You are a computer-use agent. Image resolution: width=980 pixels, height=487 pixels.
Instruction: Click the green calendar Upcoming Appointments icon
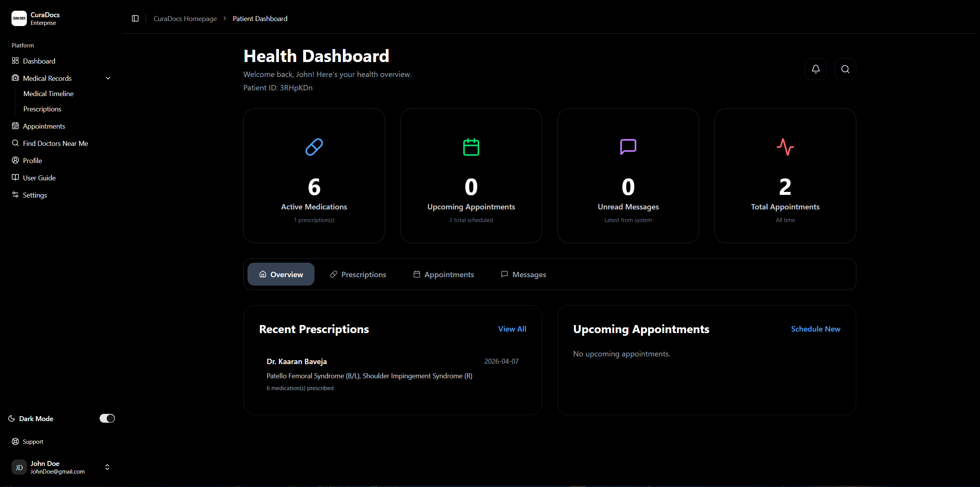click(x=471, y=147)
